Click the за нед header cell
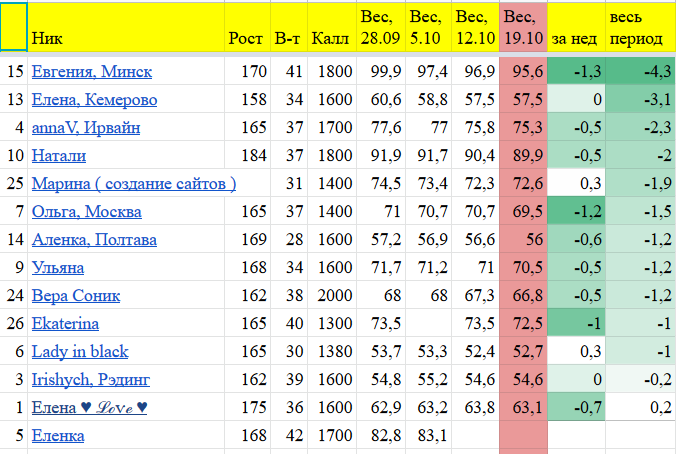This screenshot has width=676, height=454. [x=575, y=38]
